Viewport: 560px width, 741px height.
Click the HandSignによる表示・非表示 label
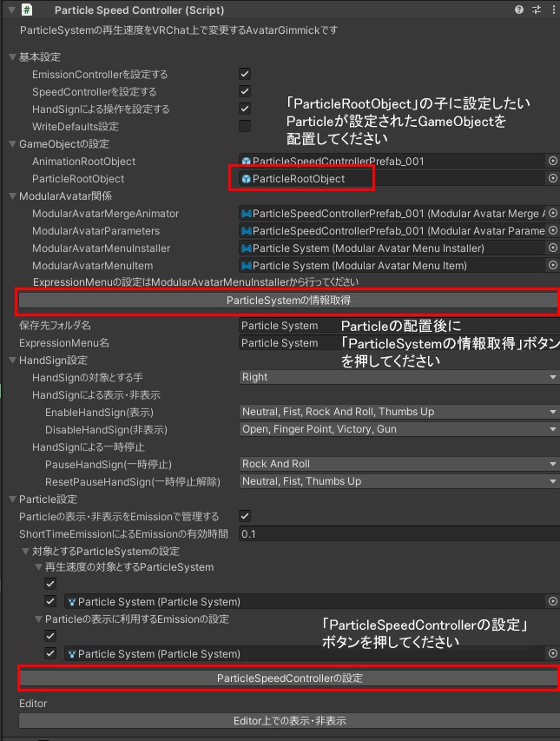[96, 395]
